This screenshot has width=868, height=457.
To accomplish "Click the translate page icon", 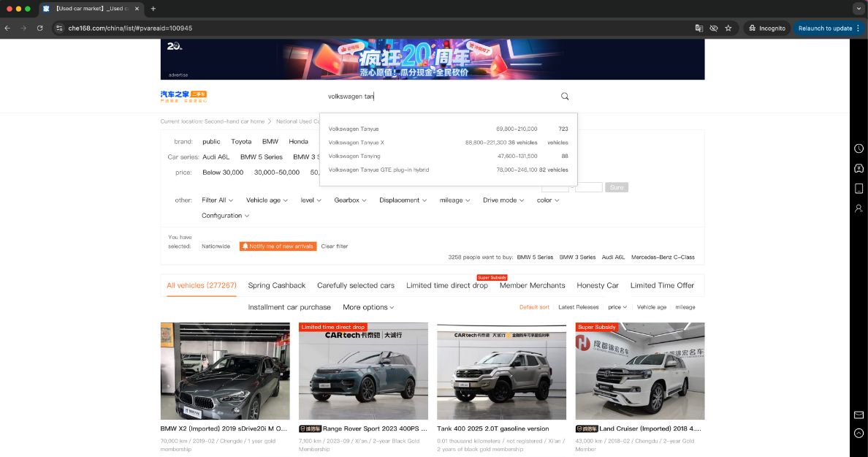I will click(699, 29).
